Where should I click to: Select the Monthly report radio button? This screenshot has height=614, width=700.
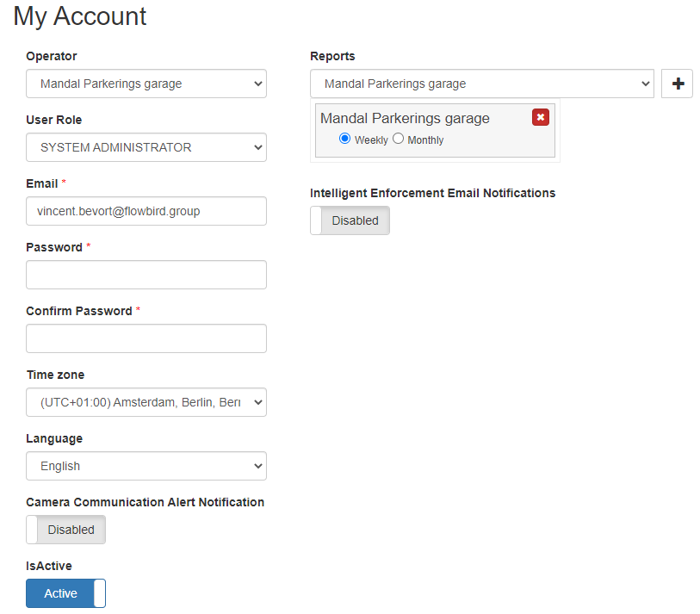398,139
